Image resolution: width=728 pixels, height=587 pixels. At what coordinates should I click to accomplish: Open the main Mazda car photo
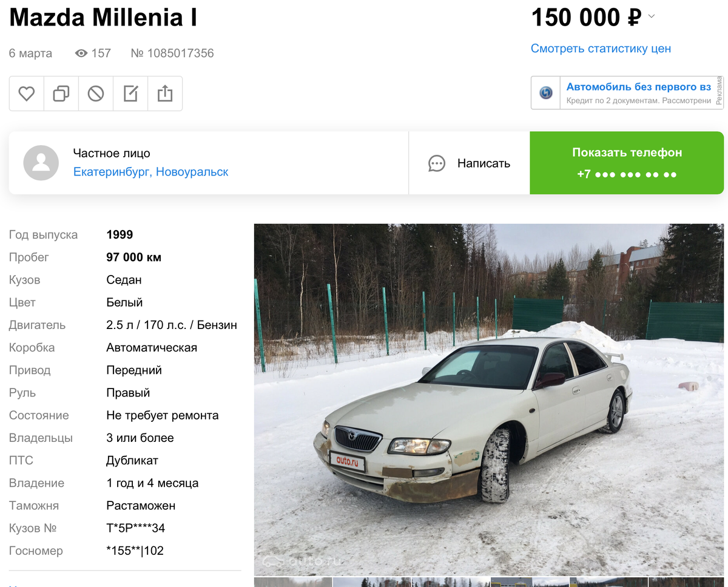click(x=488, y=399)
